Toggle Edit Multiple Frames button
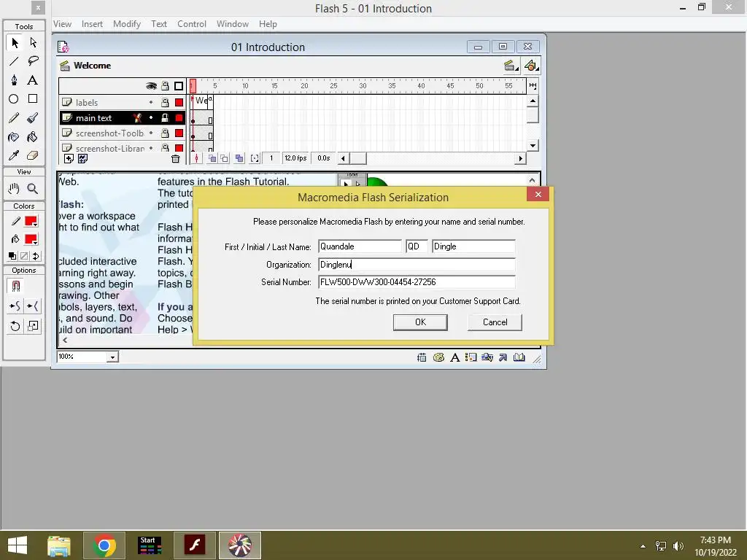The height and width of the screenshot is (560, 747). coord(239,158)
